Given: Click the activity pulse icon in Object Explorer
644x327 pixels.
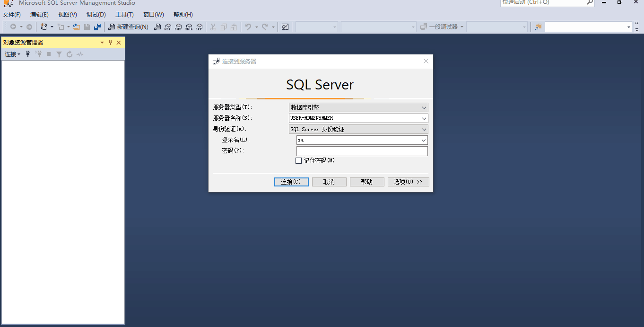Looking at the screenshot, I should 80,54.
